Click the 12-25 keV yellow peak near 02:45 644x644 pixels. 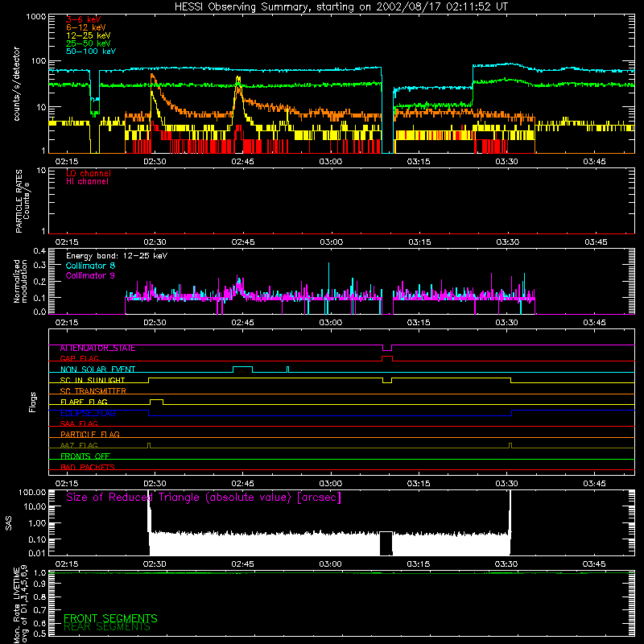pyautogui.click(x=238, y=79)
